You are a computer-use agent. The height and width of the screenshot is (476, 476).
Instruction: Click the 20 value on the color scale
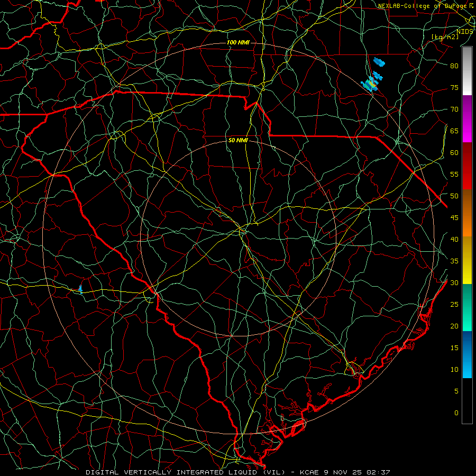click(454, 326)
